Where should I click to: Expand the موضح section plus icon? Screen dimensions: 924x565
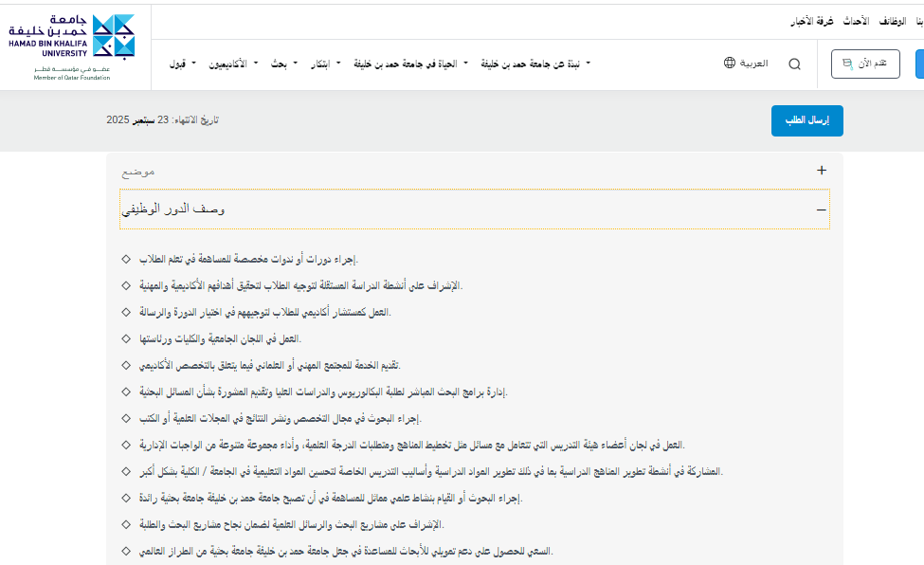[821, 171]
